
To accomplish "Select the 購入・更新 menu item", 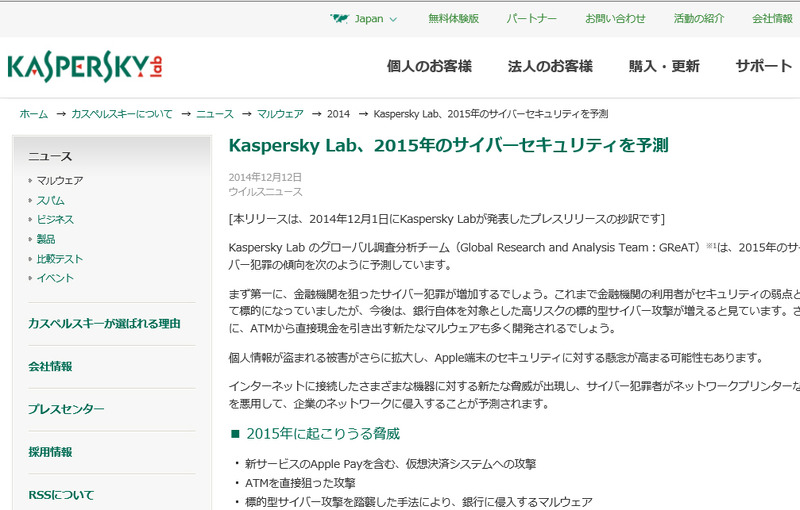I will 664,67.
